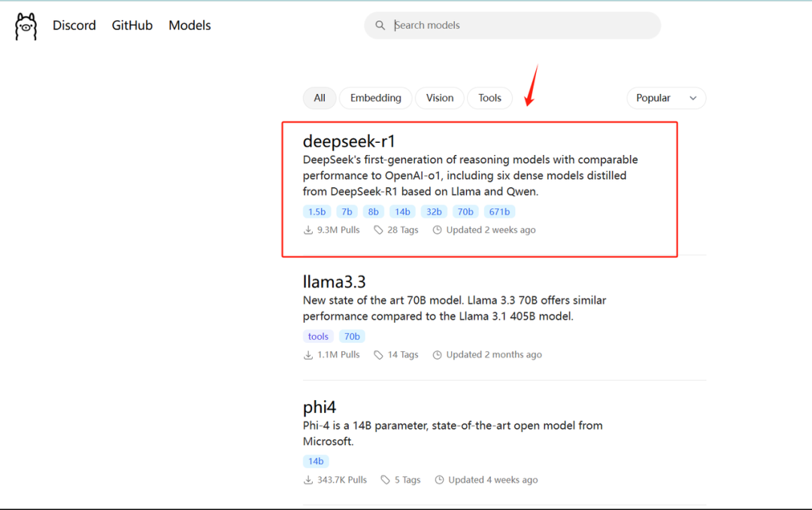Select the Tools filter tab

click(x=489, y=98)
